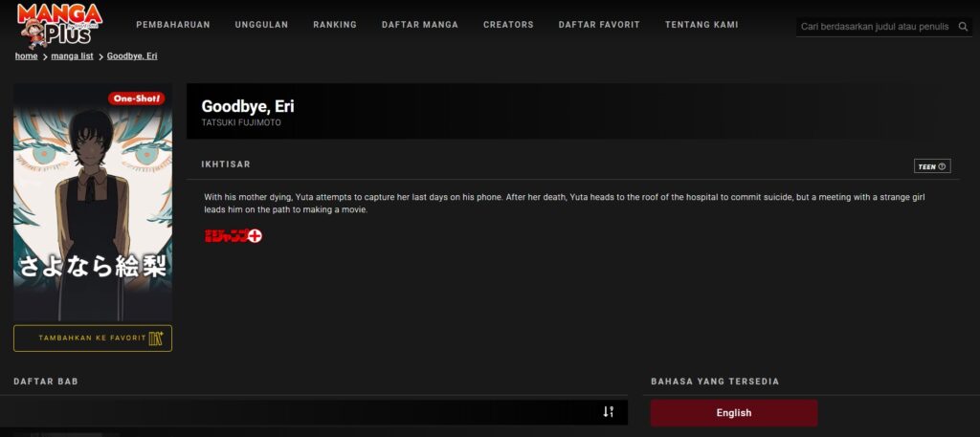The image size is (980, 437).
Task: Select Daftar Manga in navigation
Action: click(x=419, y=25)
